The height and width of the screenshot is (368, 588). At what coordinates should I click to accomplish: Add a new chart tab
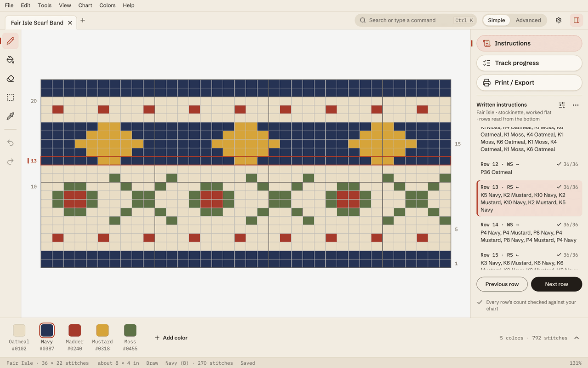[x=83, y=20]
